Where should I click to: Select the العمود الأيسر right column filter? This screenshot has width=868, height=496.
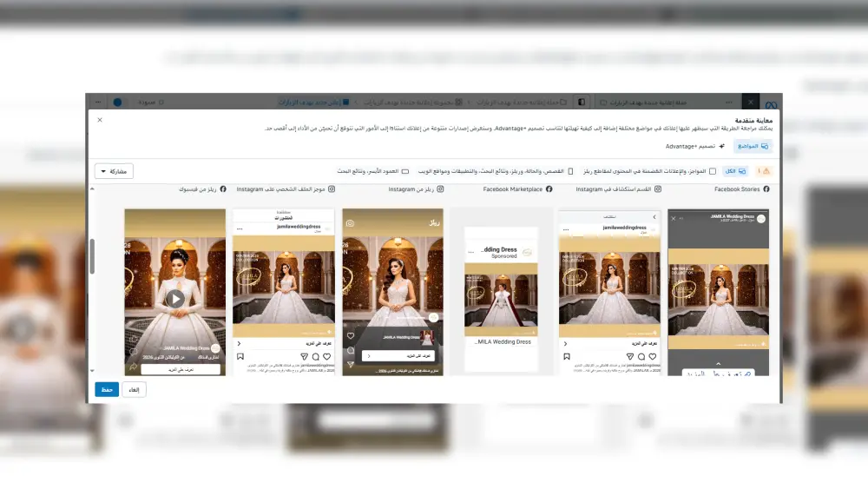372,171
